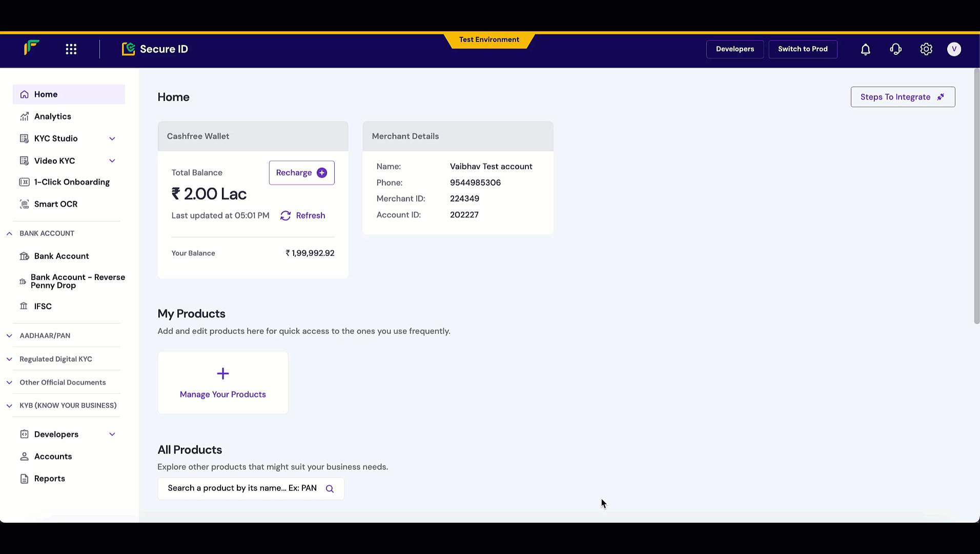Click Merchant ID value 224349
The width and height of the screenshot is (980, 554).
464,199
